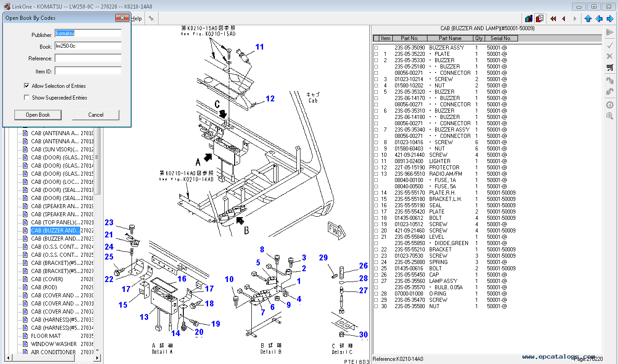Jump to first page with double red arrows
The width and height of the screenshot is (618, 364).
coord(553,18)
